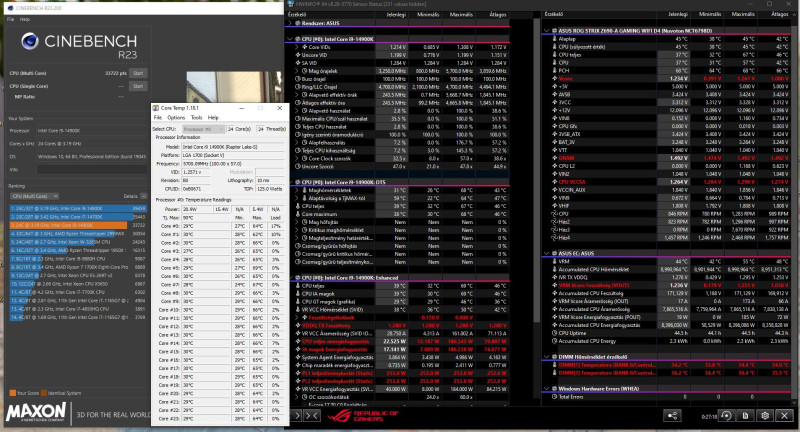The height and width of the screenshot is (432, 800).
Task: Open Core Temp Options menu
Action: [176, 117]
